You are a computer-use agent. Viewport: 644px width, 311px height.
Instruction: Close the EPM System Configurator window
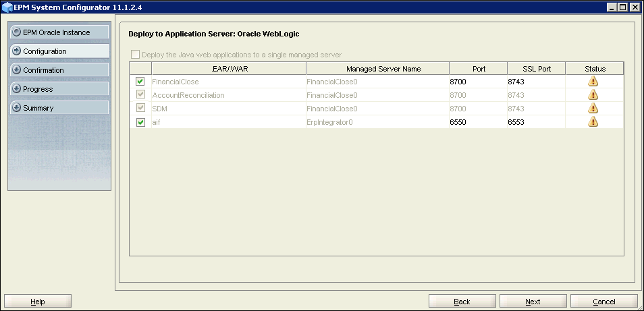(634, 7)
